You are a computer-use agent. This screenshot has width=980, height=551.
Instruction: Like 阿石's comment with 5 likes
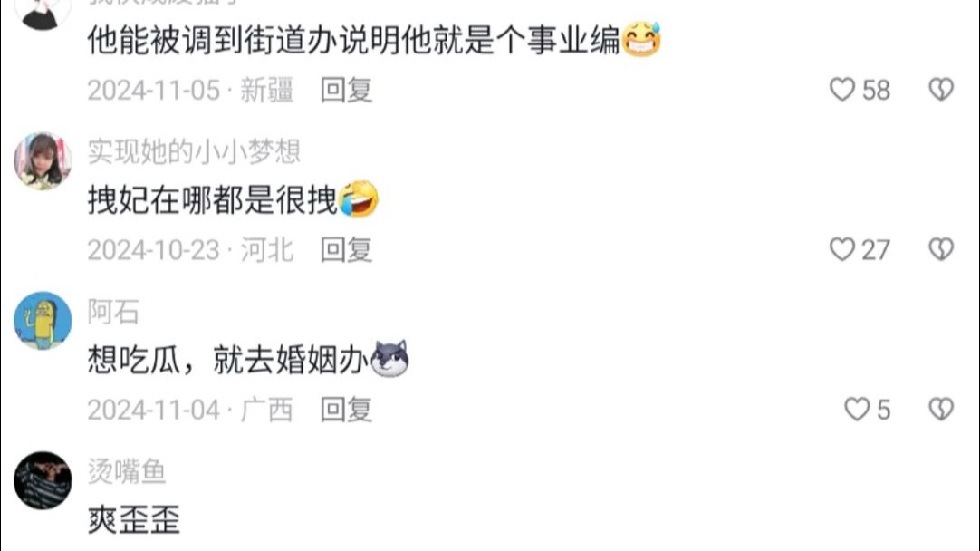pyautogui.click(x=857, y=410)
